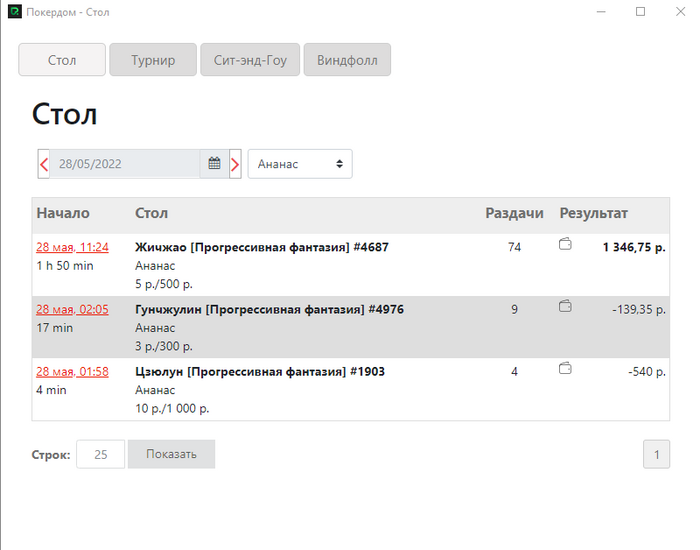Click the Покердом app icon in title bar

tap(14, 12)
